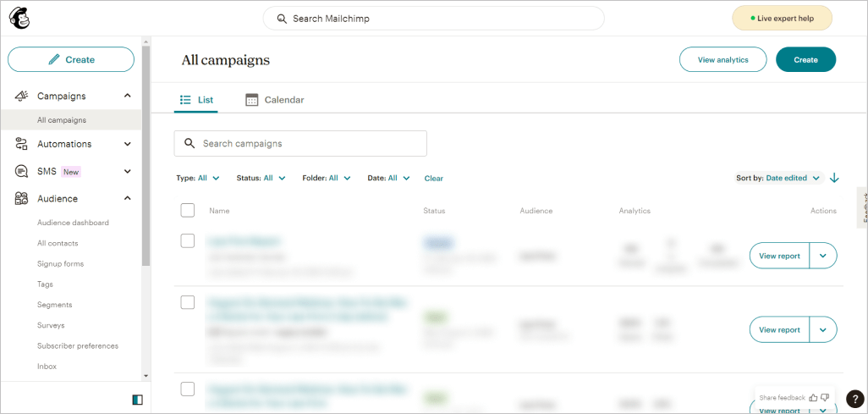Image resolution: width=868 pixels, height=414 pixels.
Task: Open All contacts in sidebar
Action: [58, 244]
